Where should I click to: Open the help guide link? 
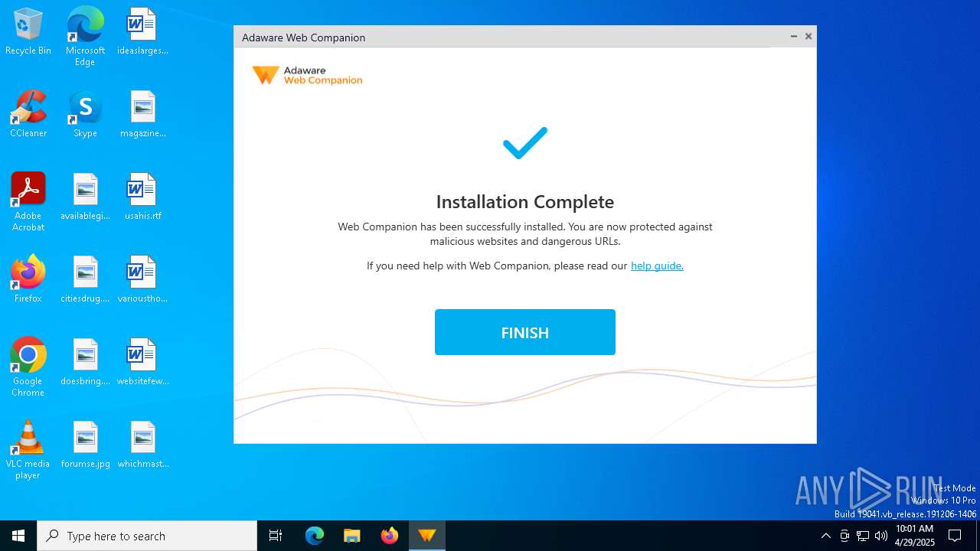(x=657, y=266)
